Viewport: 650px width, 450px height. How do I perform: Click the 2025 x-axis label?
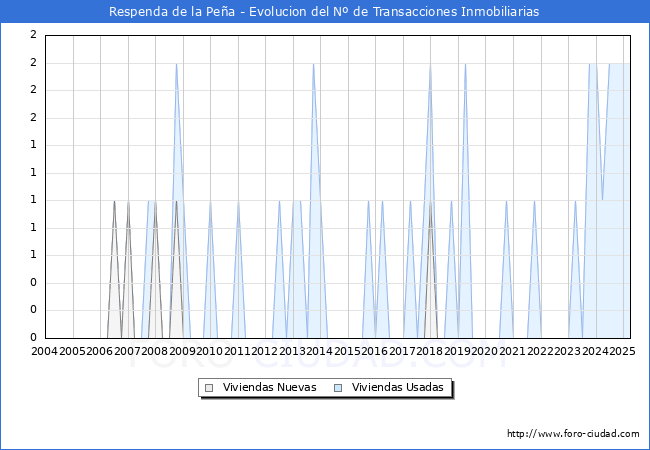623,351
